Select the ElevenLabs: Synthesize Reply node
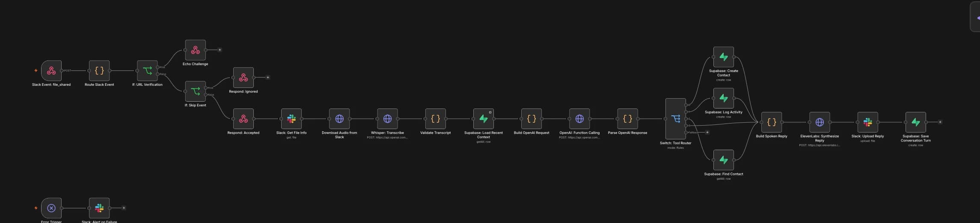 [820, 122]
